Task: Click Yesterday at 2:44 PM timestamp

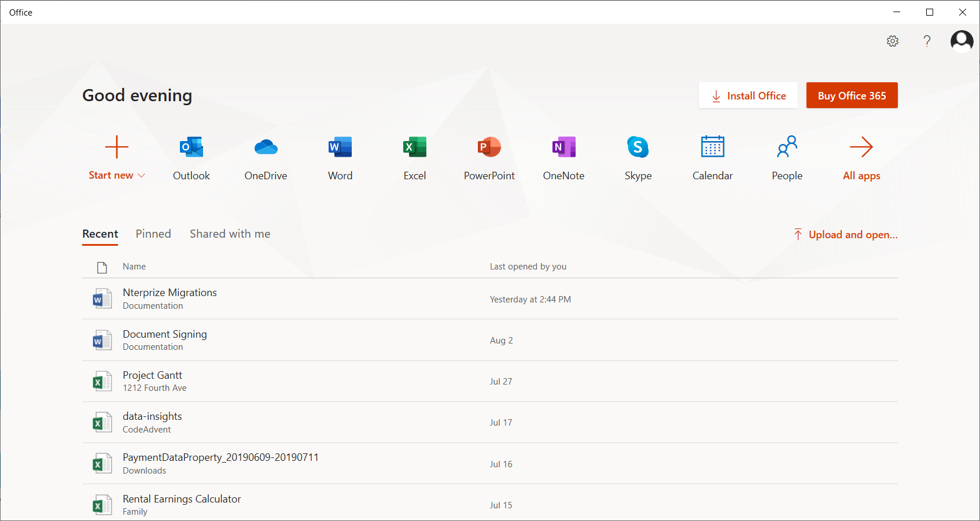Action: point(530,300)
